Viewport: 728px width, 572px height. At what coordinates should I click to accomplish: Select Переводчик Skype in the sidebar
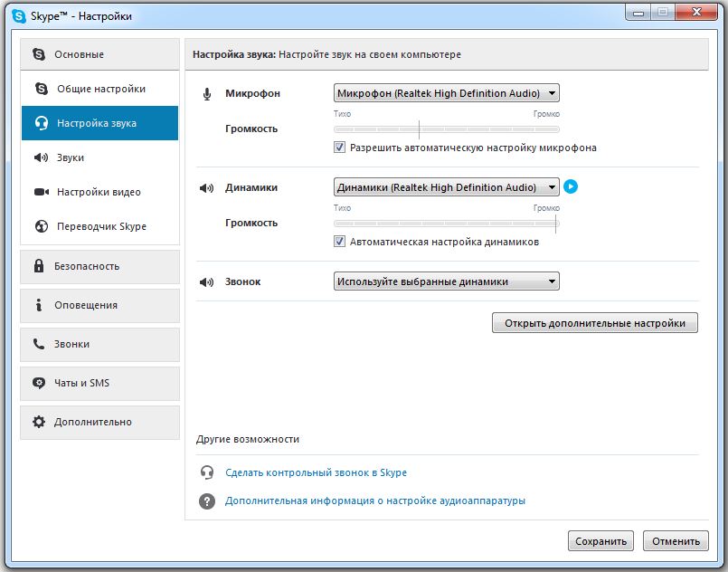pos(99,226)
